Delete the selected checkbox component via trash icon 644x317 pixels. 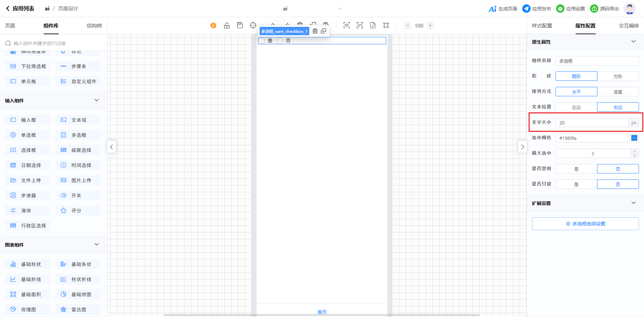pyautogui.click(x=315, y=31)
